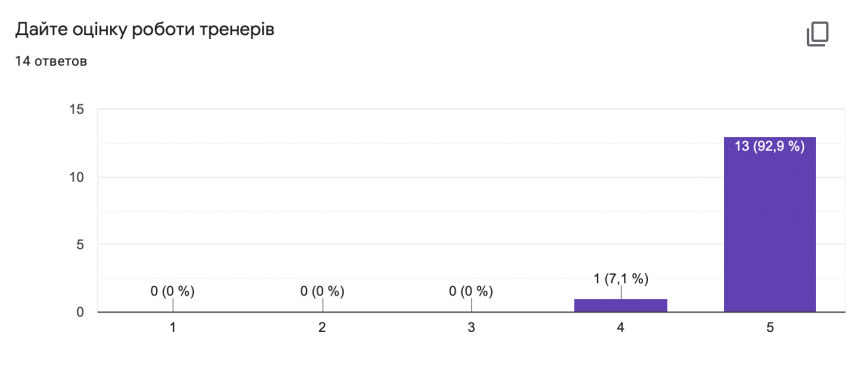This screenshot has height=375, width=850.
Task: Click the x-axis label 3
Action: 471,328
